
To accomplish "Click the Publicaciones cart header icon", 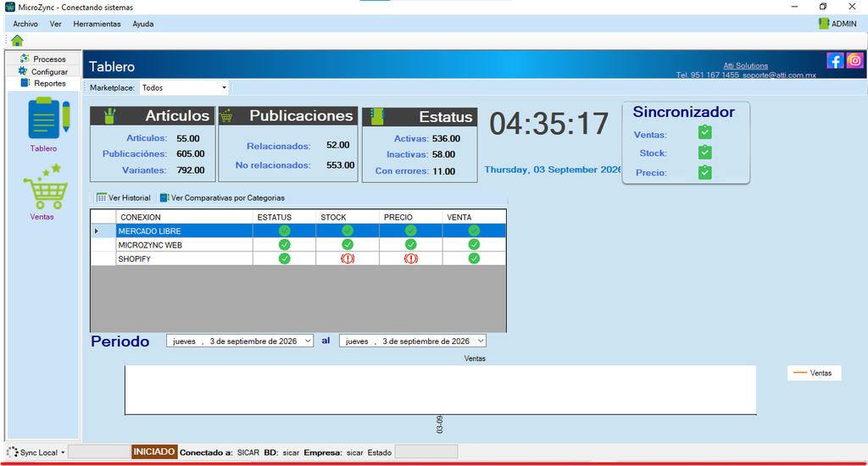I will (225, 116).
